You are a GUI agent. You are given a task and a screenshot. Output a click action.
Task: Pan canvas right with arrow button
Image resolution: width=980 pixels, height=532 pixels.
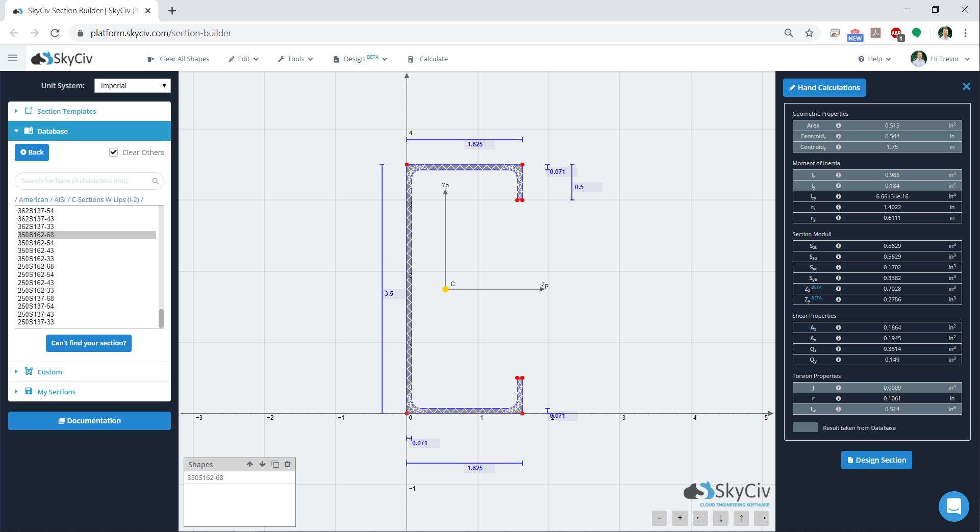762,518
